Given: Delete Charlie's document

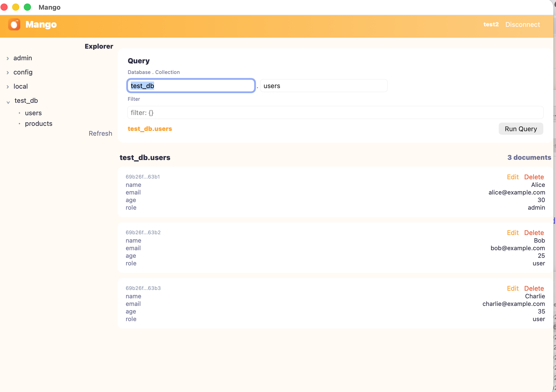Looking at the screenshot, I should click(x=534, y=288).
